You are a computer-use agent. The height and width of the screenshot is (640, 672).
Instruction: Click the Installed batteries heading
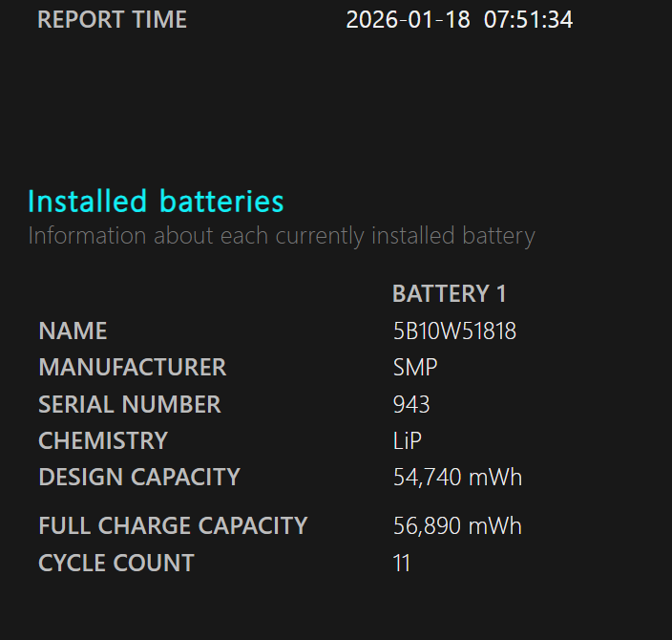pos(156,202)
